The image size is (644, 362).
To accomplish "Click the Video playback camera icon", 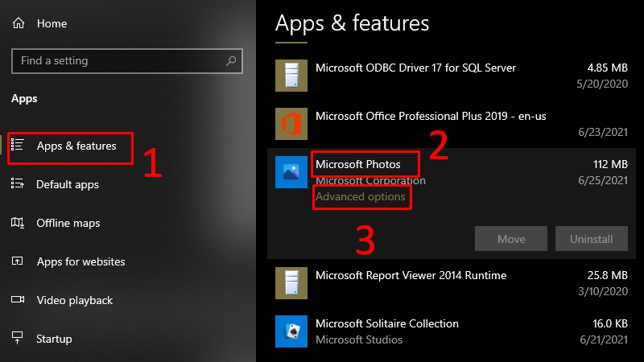I will pyautogui.click(x=17, y=299).
